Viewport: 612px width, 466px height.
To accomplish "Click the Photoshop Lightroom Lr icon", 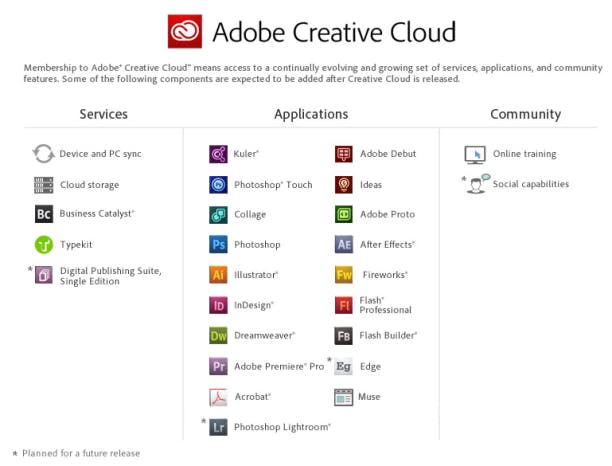I will [x=218, y=427].
